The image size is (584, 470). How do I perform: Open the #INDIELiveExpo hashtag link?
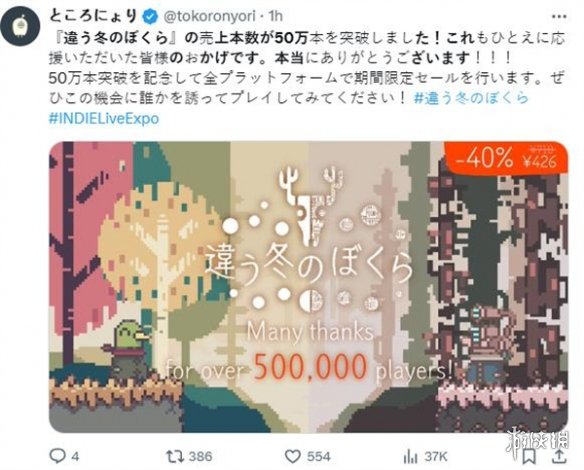click(x=104, y=118)
